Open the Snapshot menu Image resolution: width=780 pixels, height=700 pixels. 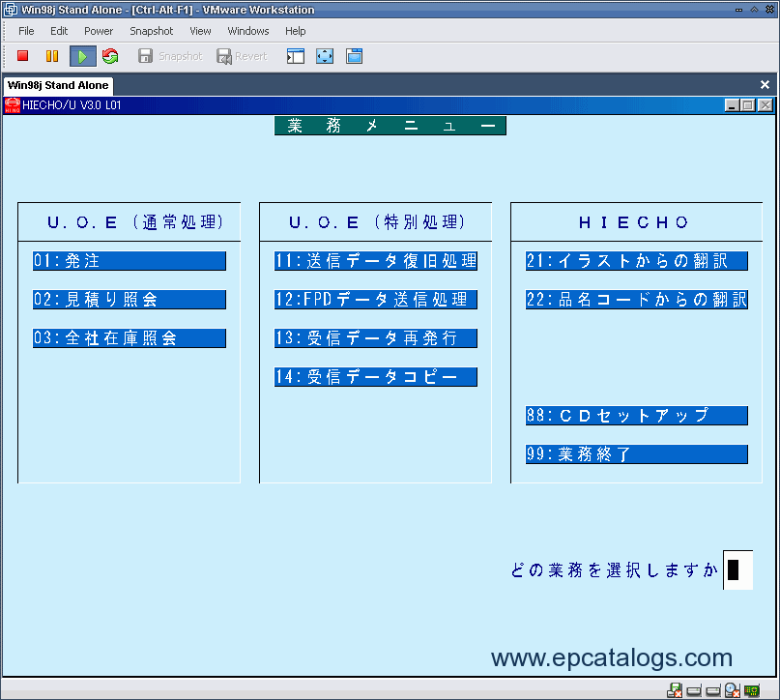pos(151,31)
